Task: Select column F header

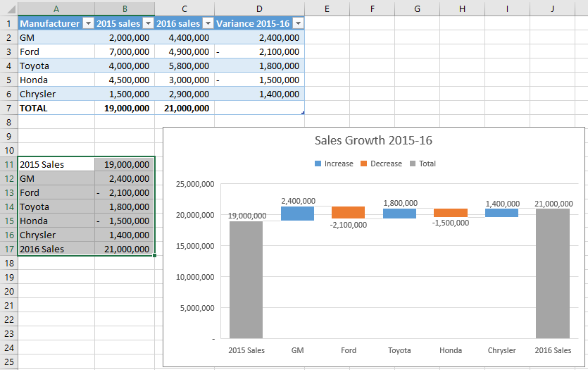Action: [x=372, y=8]
